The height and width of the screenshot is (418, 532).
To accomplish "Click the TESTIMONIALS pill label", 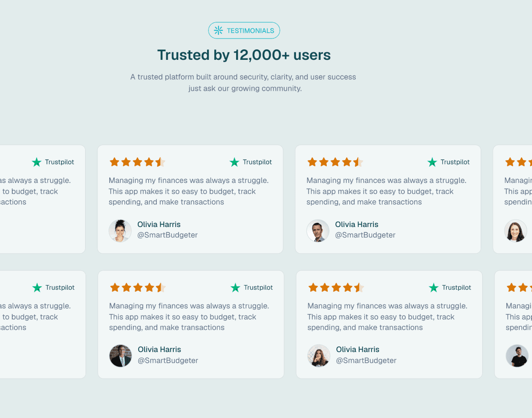I will pyautogui.click(x=244, y=30).
